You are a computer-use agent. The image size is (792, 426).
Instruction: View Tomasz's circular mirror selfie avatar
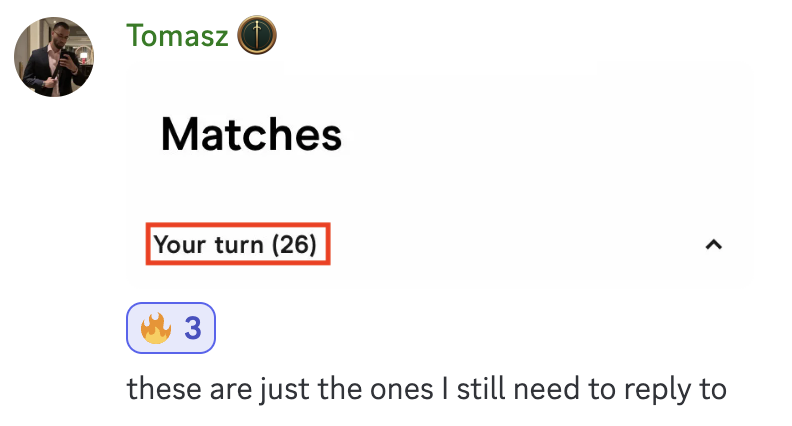click(54, 57)
